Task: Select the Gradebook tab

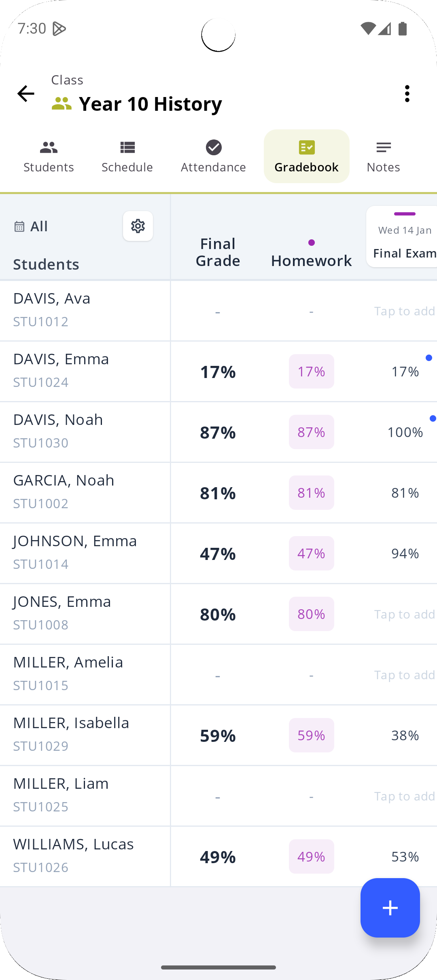Action: click(306, 156)
